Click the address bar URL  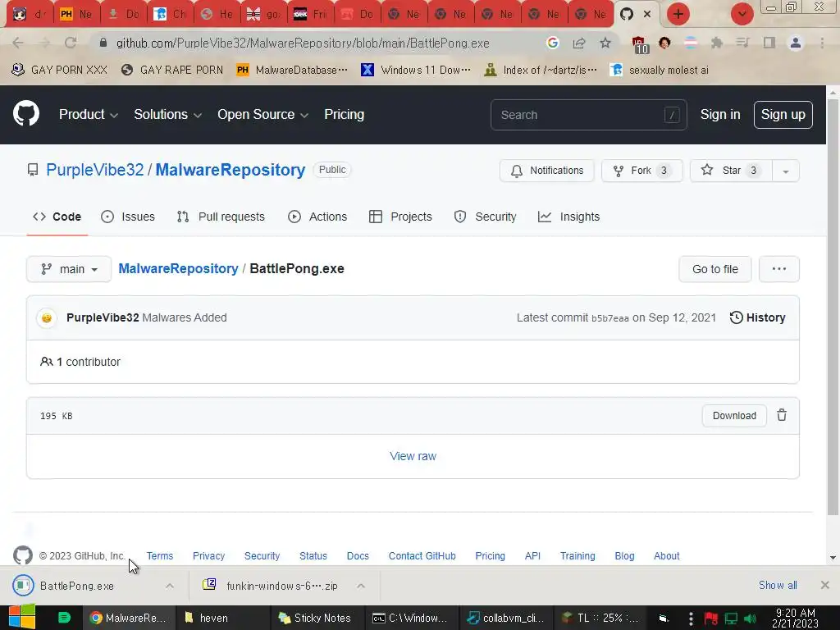303,43
